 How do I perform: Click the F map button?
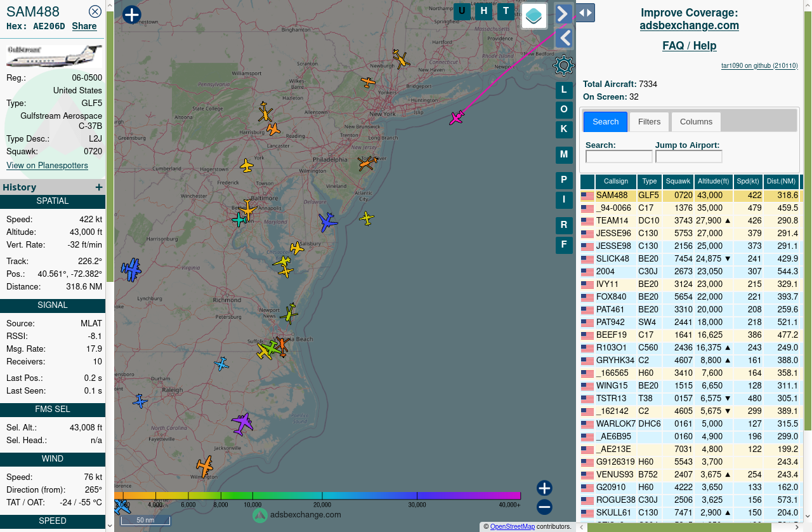click(x=564, y=245)
